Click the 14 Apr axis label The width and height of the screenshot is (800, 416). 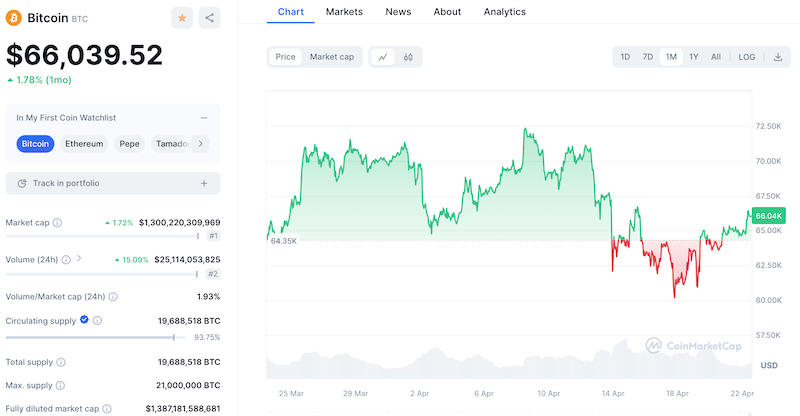(613, 394)
